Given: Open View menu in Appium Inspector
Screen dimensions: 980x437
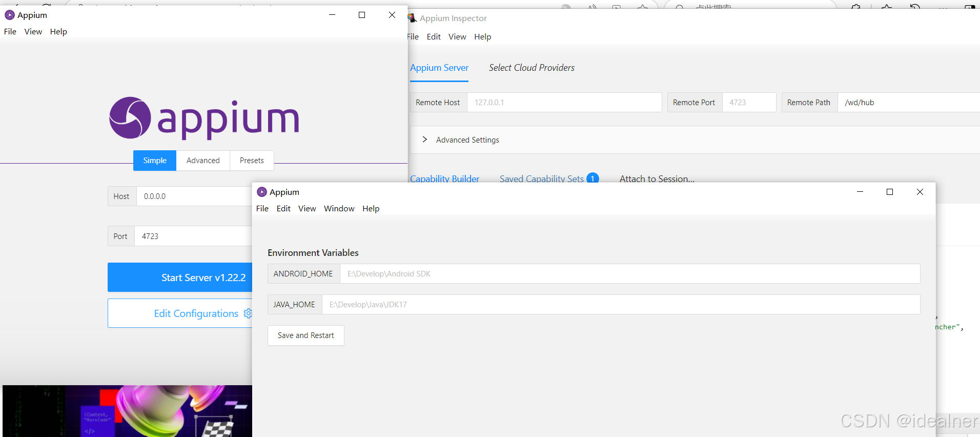Looking at the screenshot, I should click(x=457, y=37).
